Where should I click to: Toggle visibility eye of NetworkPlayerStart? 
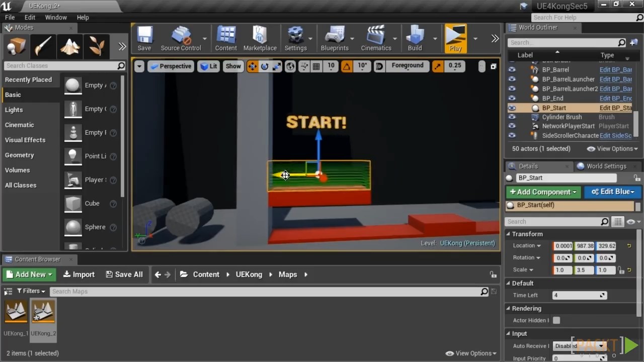512,126
